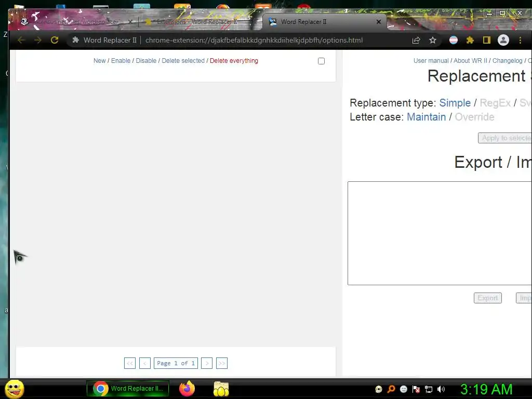
Task: Click the Apply to selected button
Action: [x=505, y=138]
